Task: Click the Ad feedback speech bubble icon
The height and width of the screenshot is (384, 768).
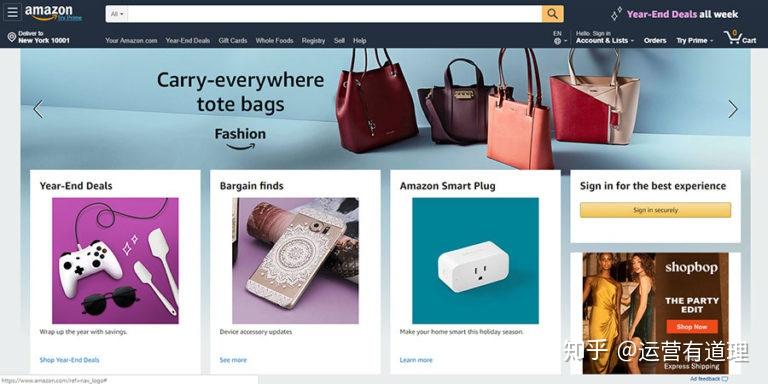Action: [x=725, y=379]
